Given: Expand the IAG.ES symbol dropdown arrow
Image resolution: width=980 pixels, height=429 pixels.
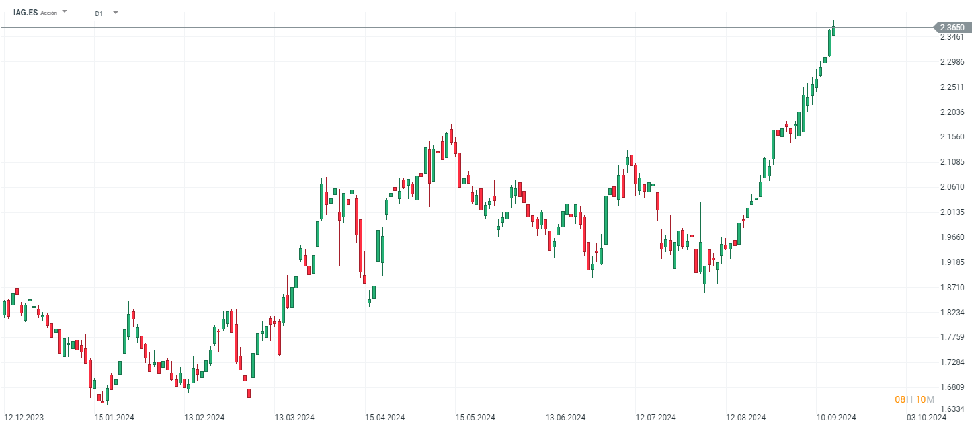Looking at the screenshot, I should coord(65,12).
